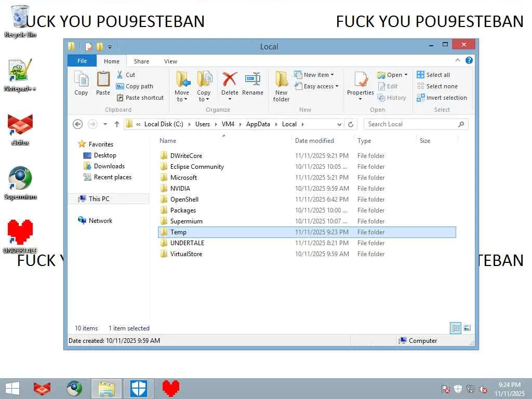The image size is (532, 399).
Task: Open the Copy to dropdown
Action: pos(204,86)
